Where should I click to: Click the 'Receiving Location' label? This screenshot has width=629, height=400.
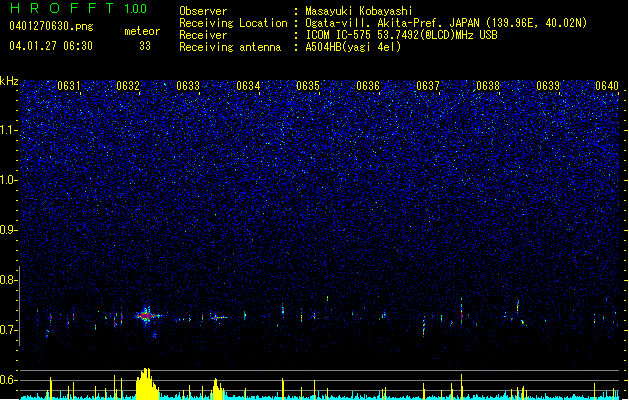point(233,23)
